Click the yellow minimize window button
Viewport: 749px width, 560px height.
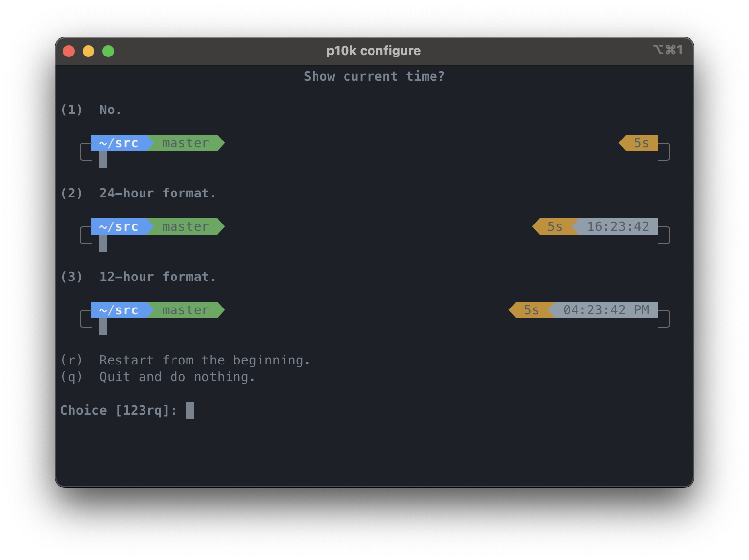click(x=88, y=51)
